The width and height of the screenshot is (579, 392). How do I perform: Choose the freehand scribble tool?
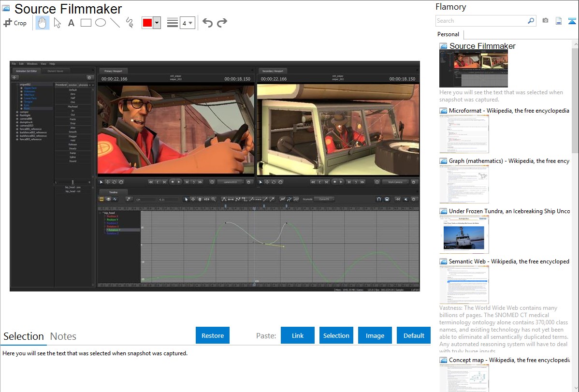pos(130,23)
